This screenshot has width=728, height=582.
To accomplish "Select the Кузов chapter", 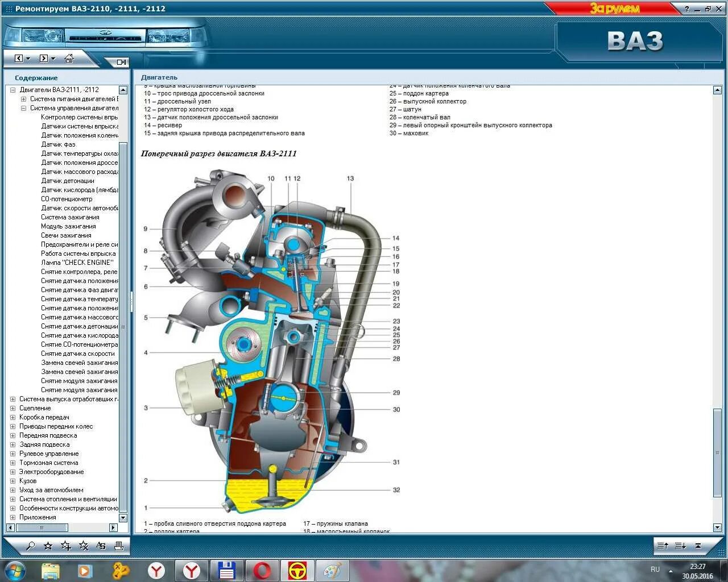I will [28, 481].
